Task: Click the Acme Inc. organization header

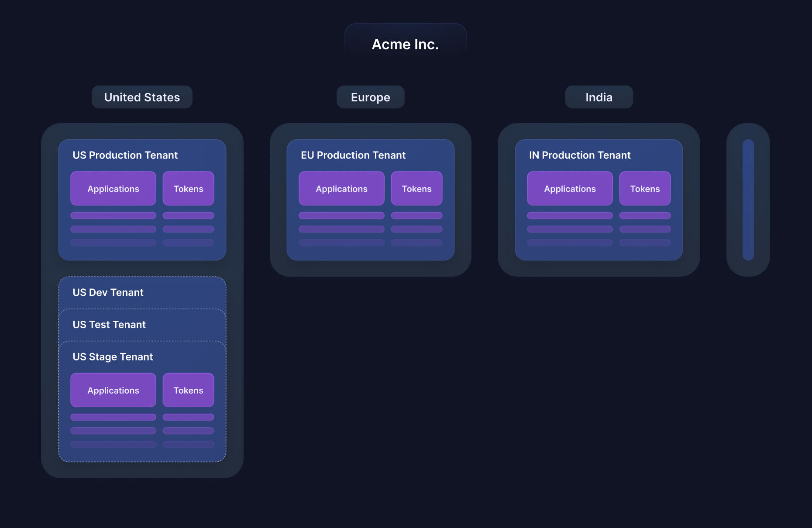Action: pyautogui.click(x=405, y=44)
